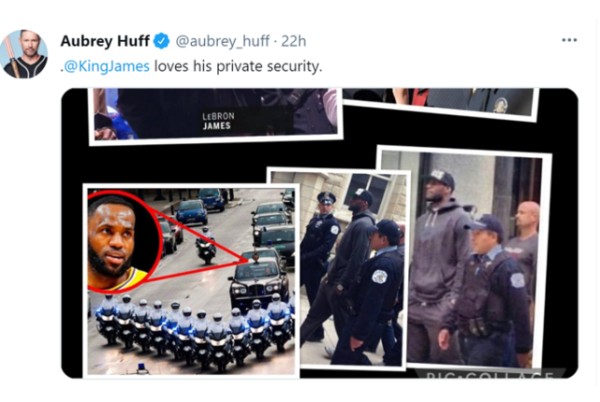
Task: Click the tweet text 'loves his private security'
Action: 238,66
